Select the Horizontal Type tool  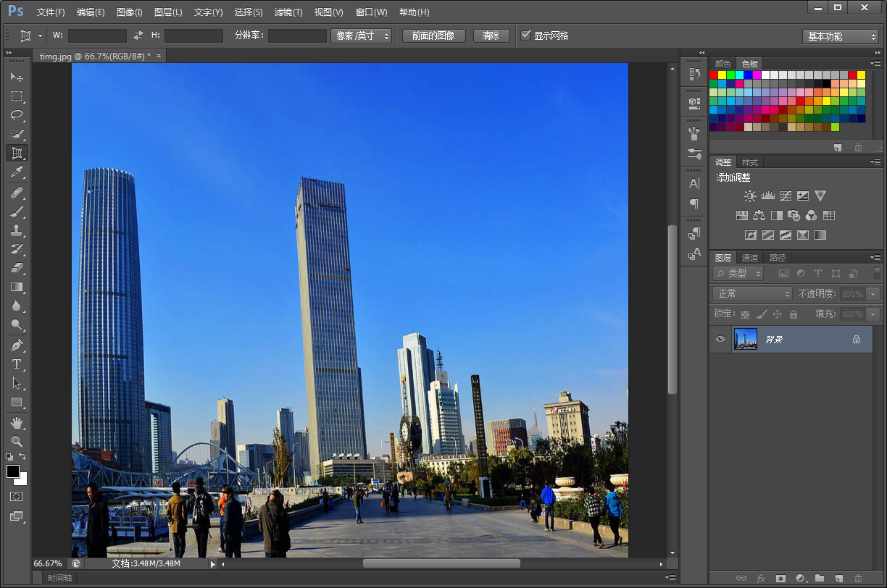pyautogui.click(x=16, y=364)
